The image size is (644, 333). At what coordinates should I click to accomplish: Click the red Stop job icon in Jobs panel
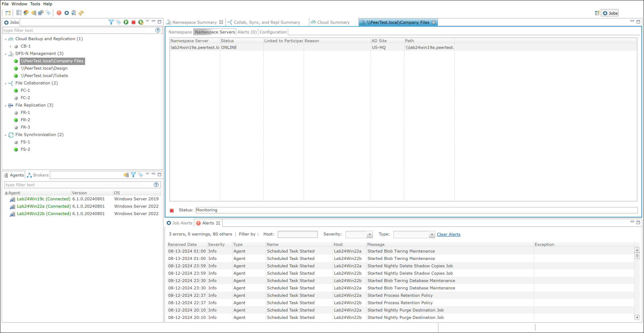coord(133,22)
